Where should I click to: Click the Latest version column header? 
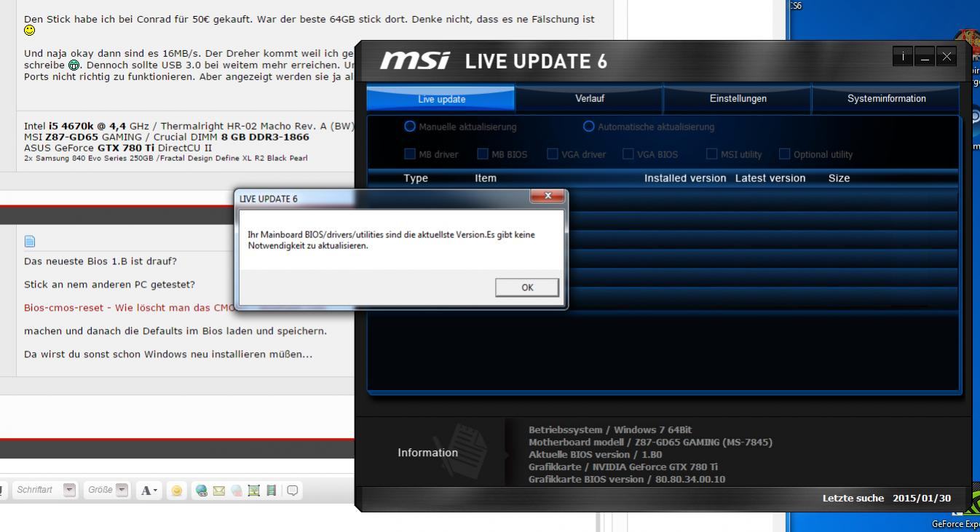coord(770,178)
